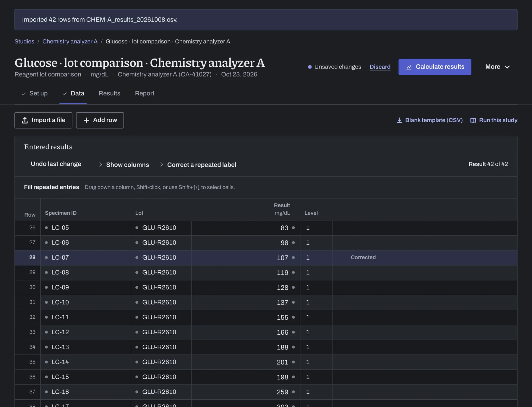Viewport: 532px width, 407px height.
Task: Click the Blank template (CSV) link text
Action: click(x=434, y=120)
